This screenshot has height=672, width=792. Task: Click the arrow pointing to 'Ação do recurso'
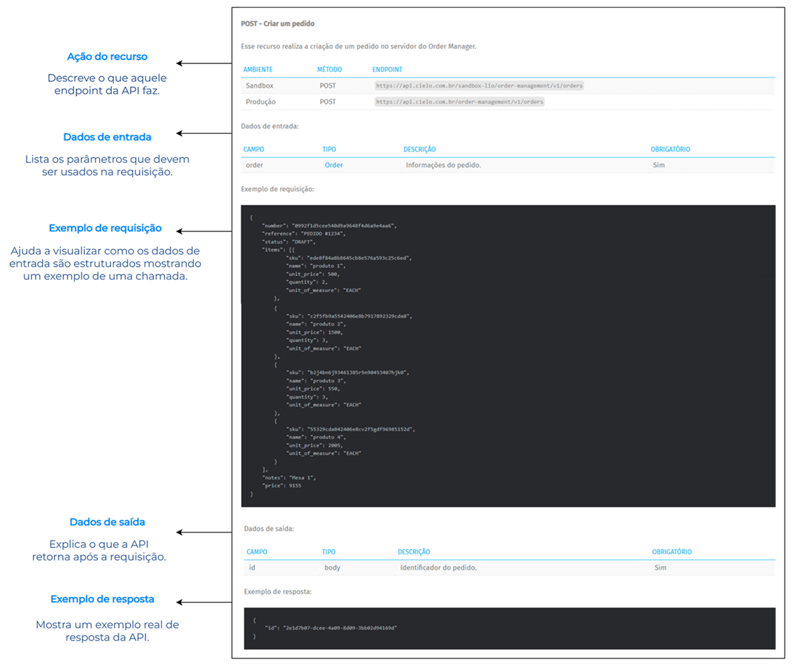pyautogui.click(x=203, y=64)
